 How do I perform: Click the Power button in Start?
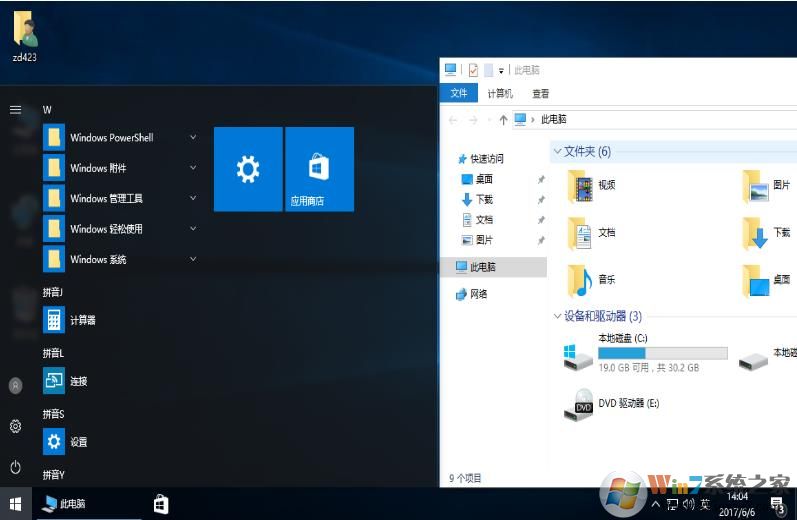16,467
